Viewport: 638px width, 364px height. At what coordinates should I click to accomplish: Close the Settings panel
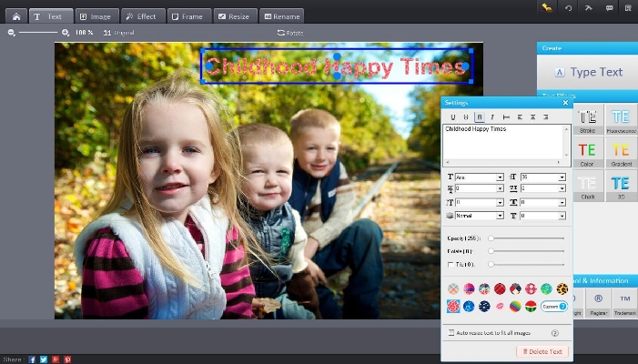point(565,103)
